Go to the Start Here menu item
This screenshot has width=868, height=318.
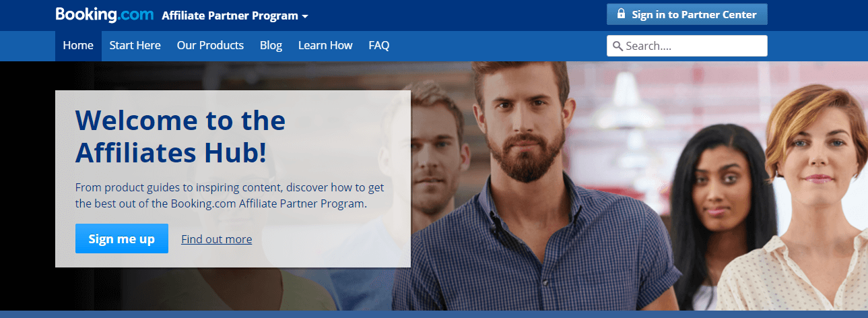[135, 46]
